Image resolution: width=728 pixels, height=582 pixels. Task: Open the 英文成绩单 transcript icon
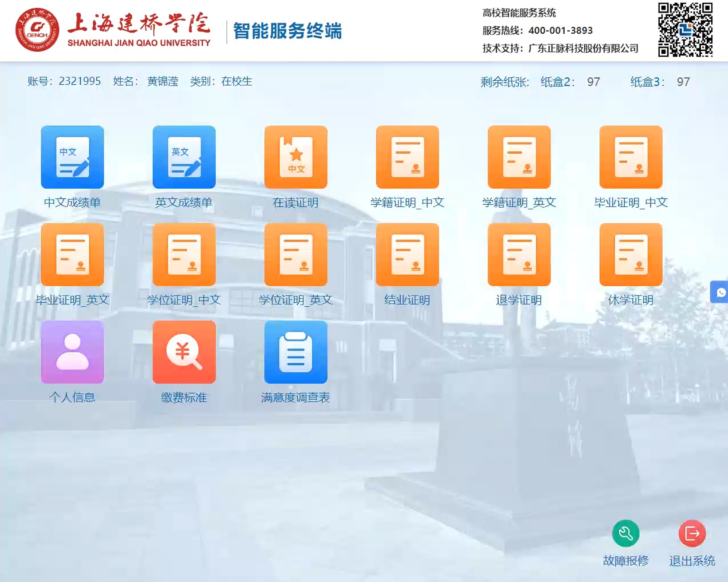click(x=184, y=157)
